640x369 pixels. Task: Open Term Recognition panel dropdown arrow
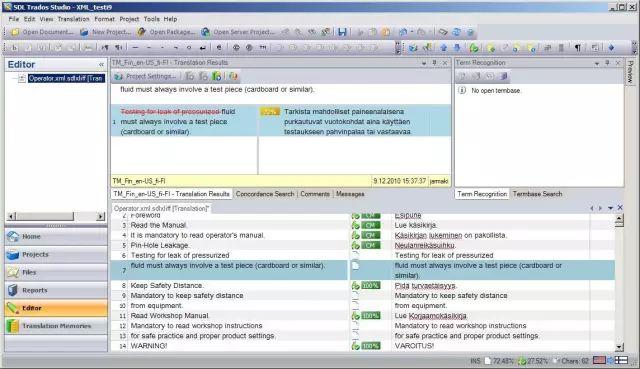click(x=597, y=63)
